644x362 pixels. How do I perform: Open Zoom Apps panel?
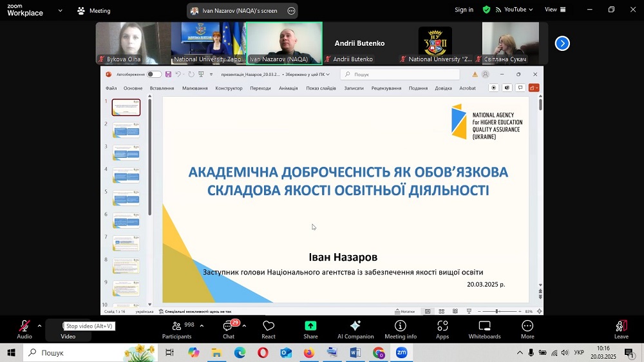pyautogui.click(x=442, y=329)
